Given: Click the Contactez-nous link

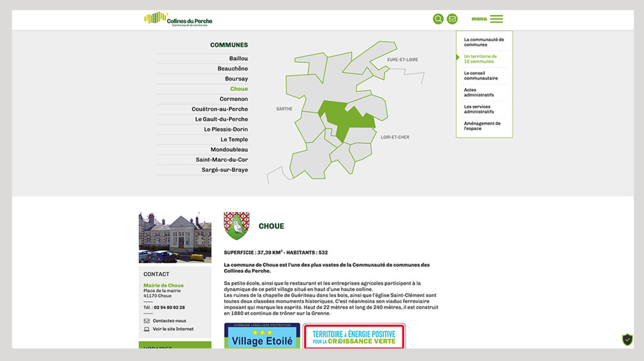Looking at the screenshot, I should (170, 321).
